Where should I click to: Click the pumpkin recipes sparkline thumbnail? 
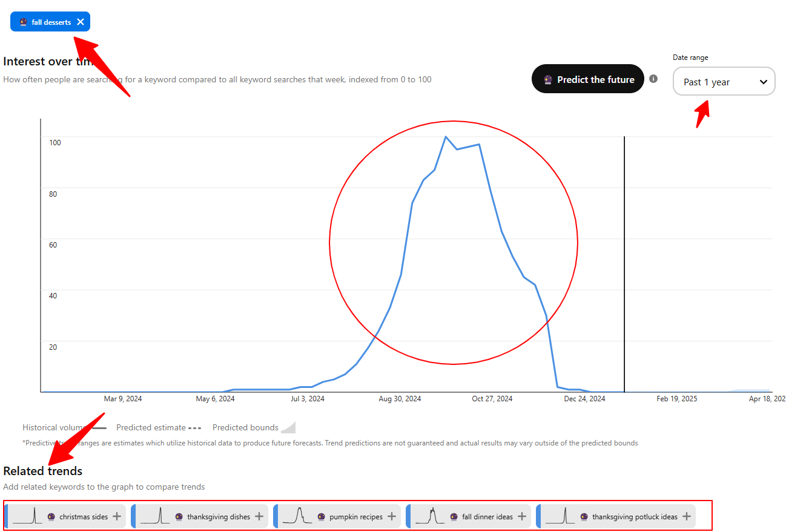click(x=297, y=516)
